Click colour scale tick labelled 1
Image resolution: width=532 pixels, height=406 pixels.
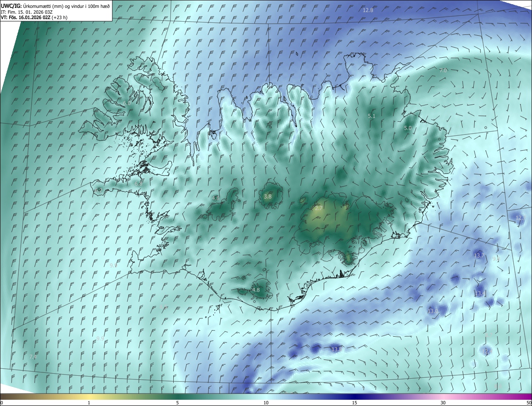coord(89,403)
